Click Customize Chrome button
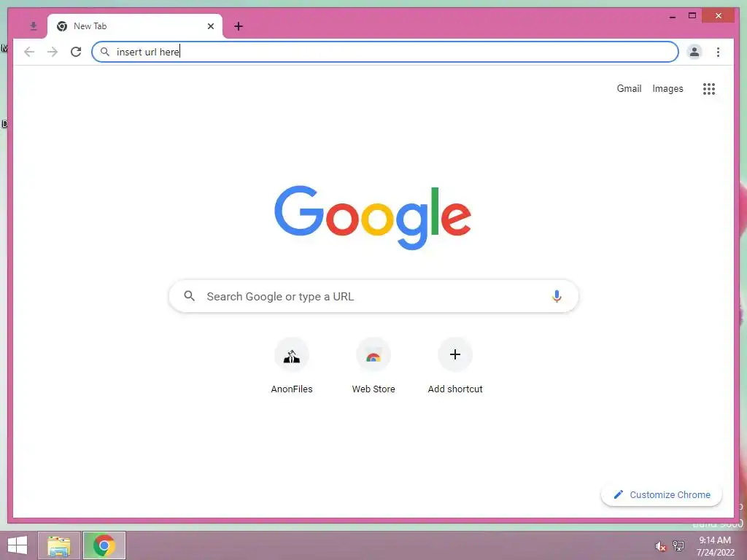Image resolution: width=747 pixels, height=560 pixels. [x=661, y=495]
